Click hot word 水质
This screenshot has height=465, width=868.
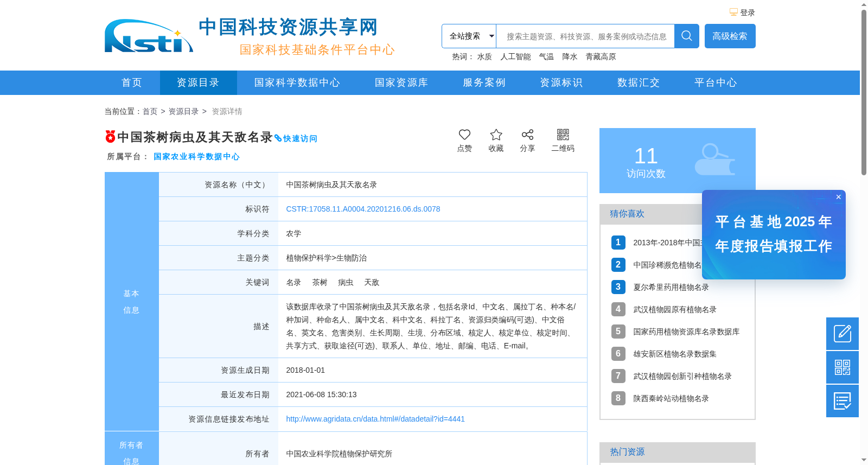tap(484, 56)
